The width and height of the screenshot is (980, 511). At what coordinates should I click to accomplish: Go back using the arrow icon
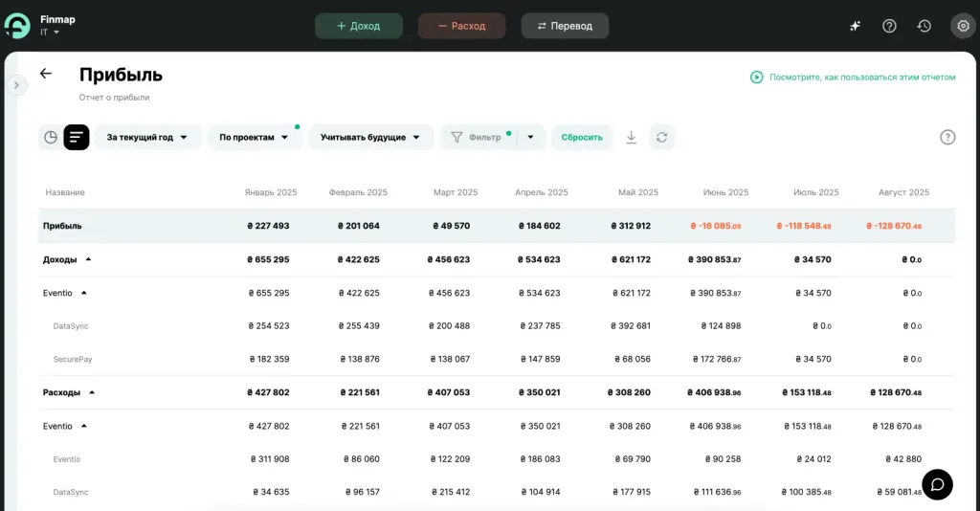tap(46, 74)
